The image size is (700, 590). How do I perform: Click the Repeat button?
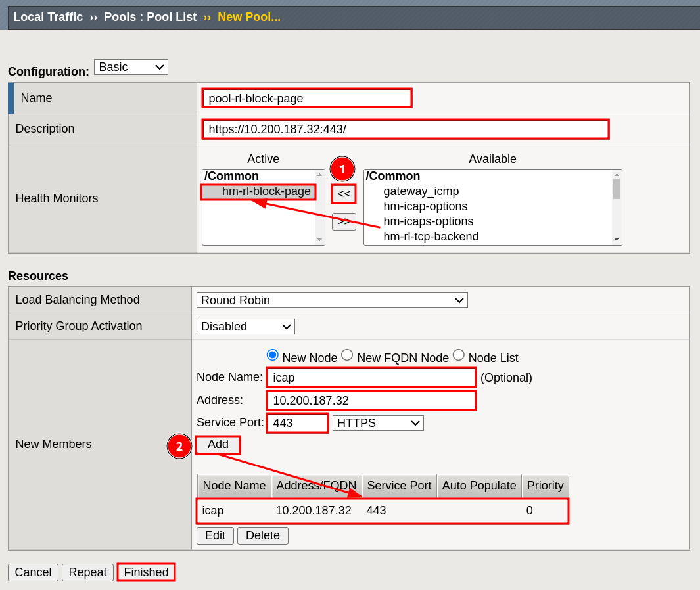[x=87, y=572]
